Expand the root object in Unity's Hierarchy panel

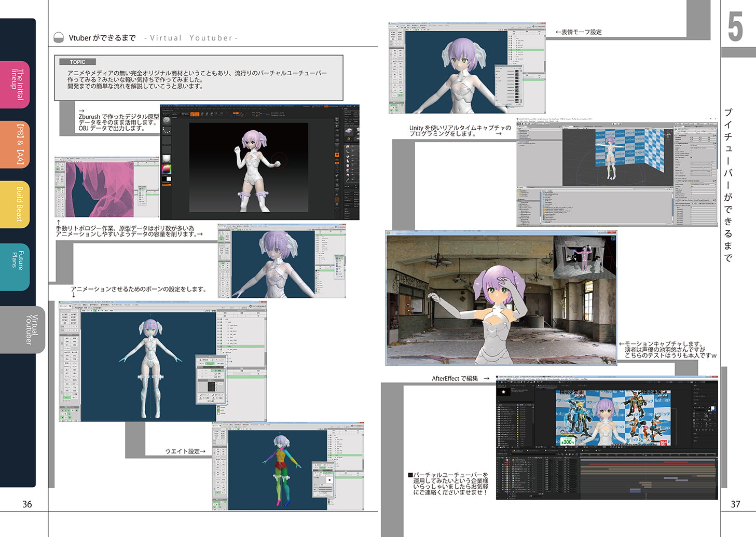519,130
